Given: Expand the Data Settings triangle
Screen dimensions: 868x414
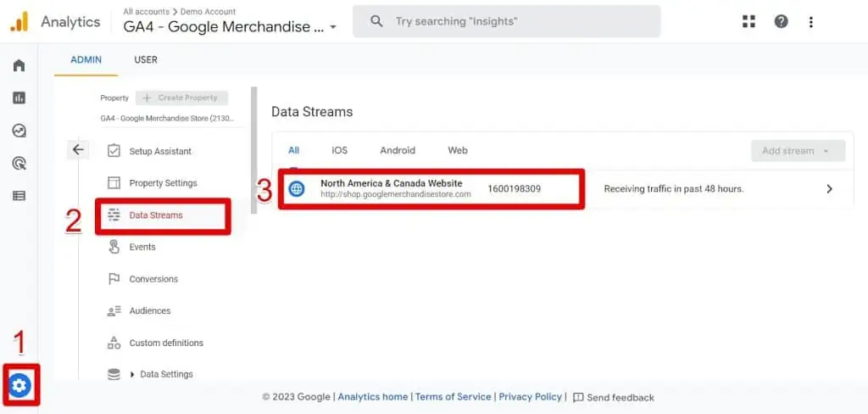Looking at the screenshot, I should tap(132, 375).
